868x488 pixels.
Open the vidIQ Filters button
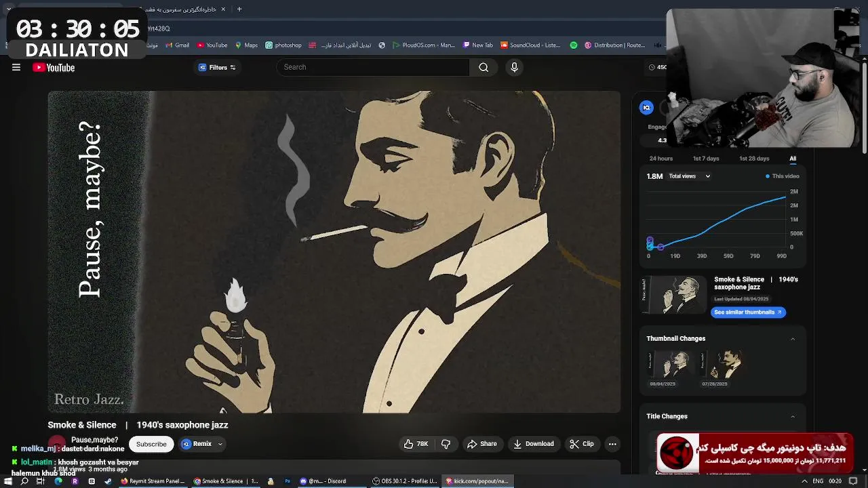(217, 67)
